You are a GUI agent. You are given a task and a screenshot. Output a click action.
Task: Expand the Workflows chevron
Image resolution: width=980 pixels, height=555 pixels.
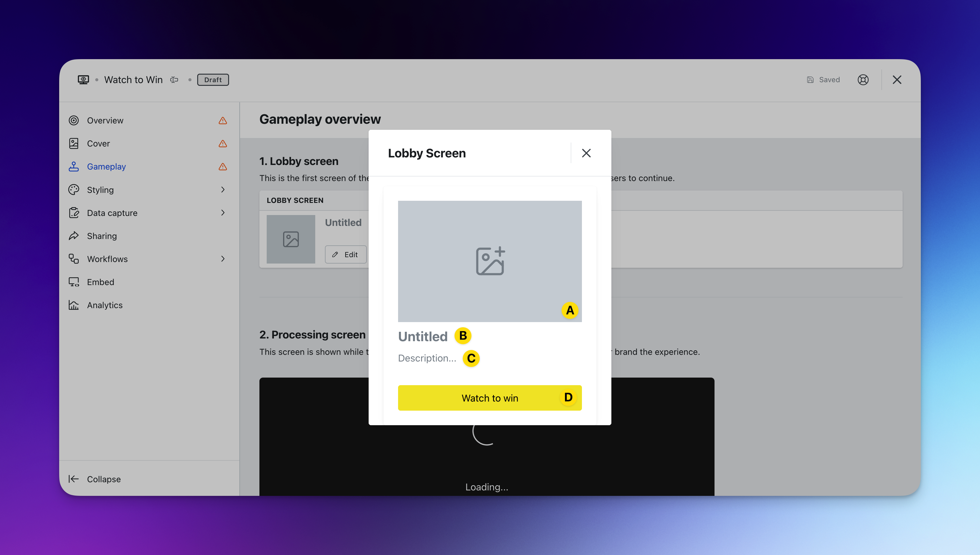223,259
